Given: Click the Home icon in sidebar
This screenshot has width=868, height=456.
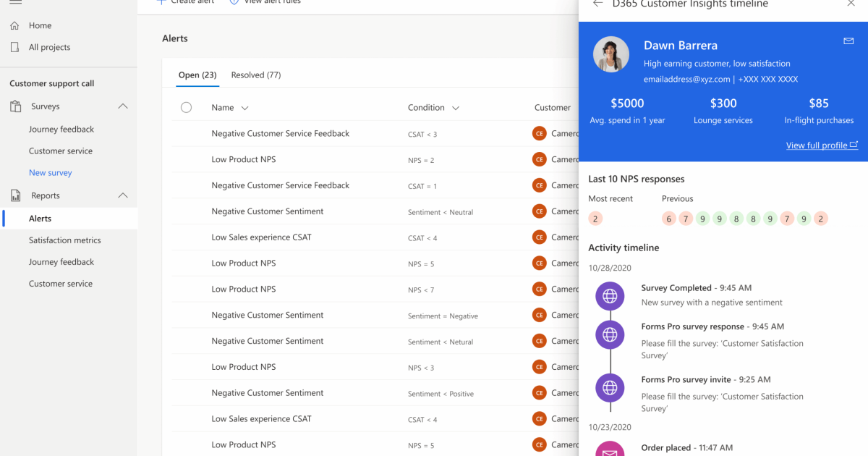Looking at the screenshot, I should pos(15,25).
